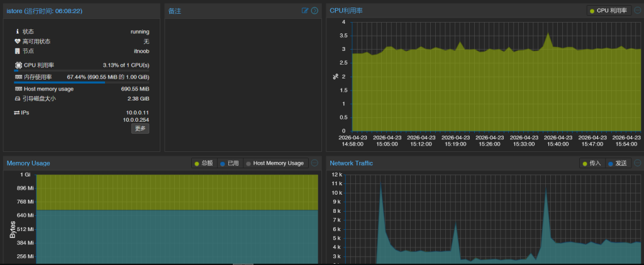Click the IPs exchange arrows icon
The height and width of the screenshot is (265, 644).
17,112
